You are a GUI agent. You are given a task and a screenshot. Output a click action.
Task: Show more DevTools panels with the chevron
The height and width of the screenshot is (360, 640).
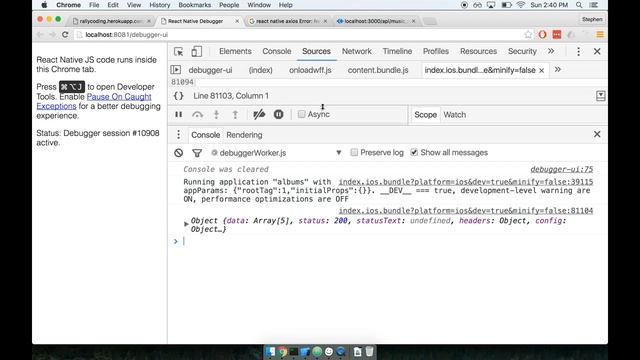pos(551,51)
